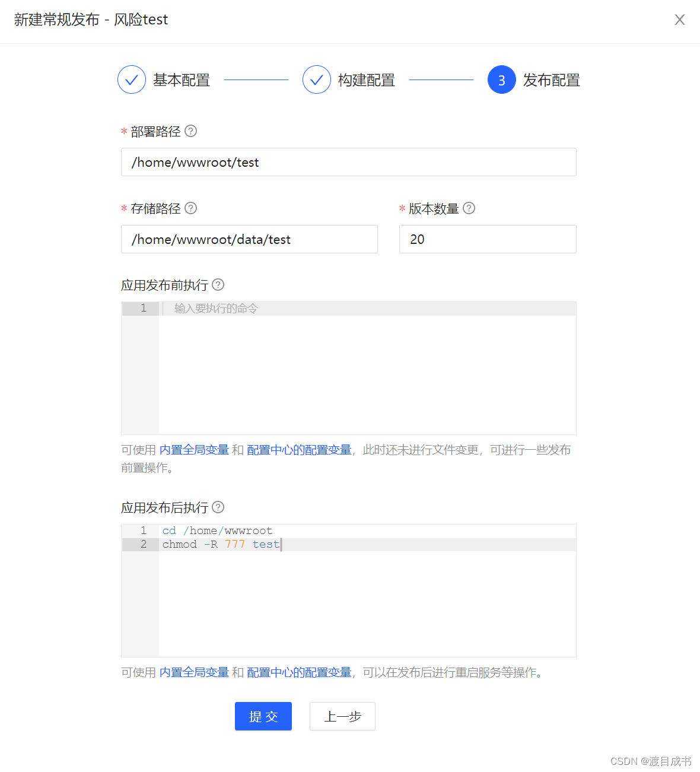Click the version count field showing 20

(x=487, y=239)
